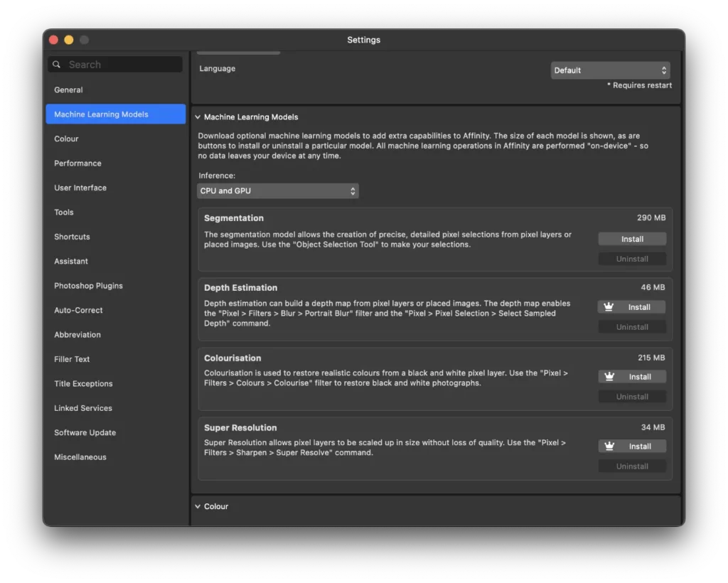Uninstall the Colourisation model
Screen dimensions: 728x583
[x=632, y=397]
